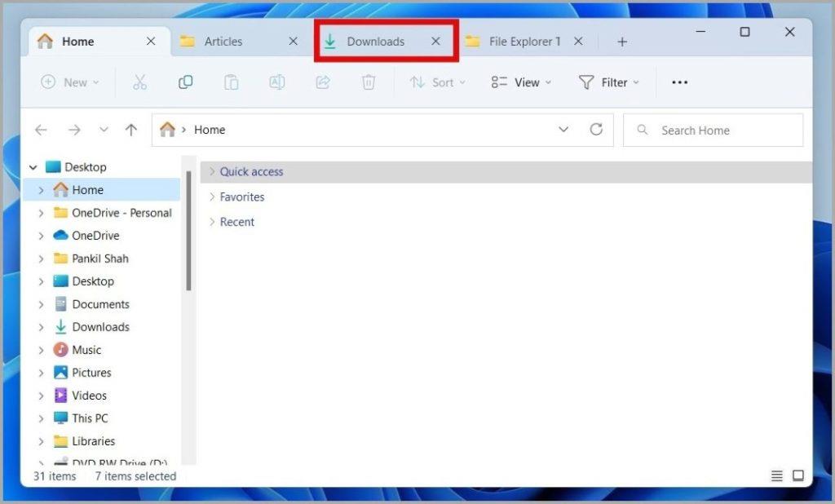Image resolution: width=835 pixels, height=504 pixels.
Task: Expand the Recent group
Action: pyautogui.click(x=212, y=222)
